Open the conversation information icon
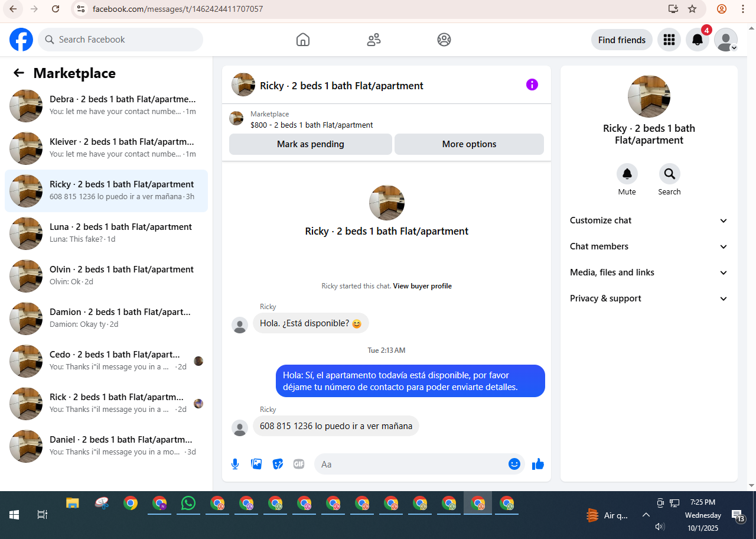 pos(532,85)
